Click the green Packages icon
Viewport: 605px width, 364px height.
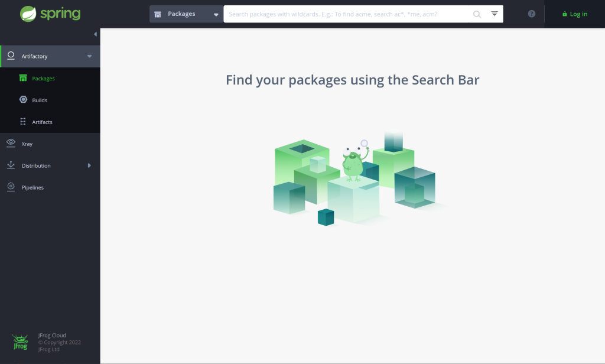coord(23,78)
